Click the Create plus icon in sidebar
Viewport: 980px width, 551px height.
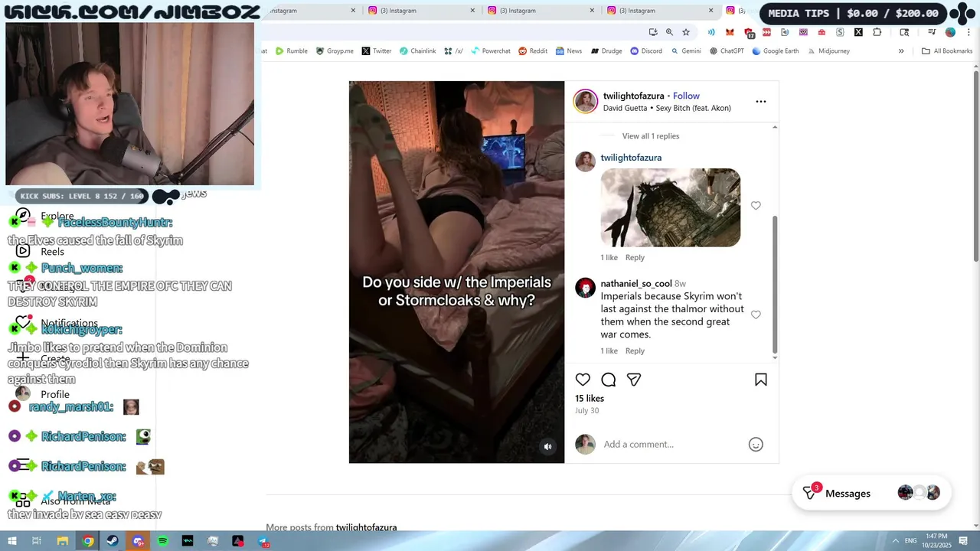[x=23, y=357]
